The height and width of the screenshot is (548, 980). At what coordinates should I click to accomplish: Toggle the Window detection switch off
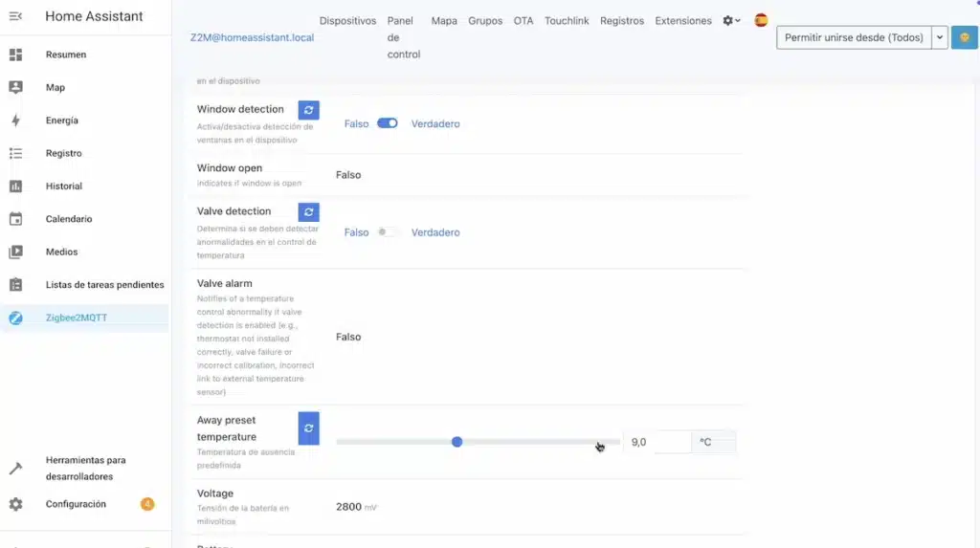point(387,123)
